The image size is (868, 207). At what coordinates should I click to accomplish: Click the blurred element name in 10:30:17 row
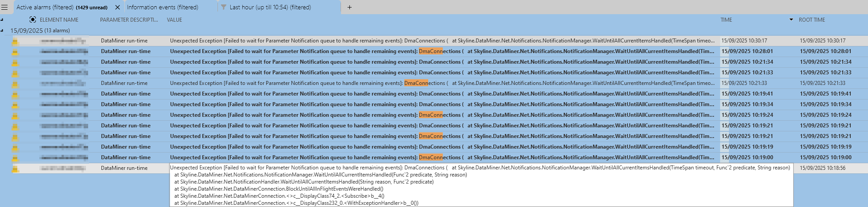pyautogui.click(x=62, y=41)
